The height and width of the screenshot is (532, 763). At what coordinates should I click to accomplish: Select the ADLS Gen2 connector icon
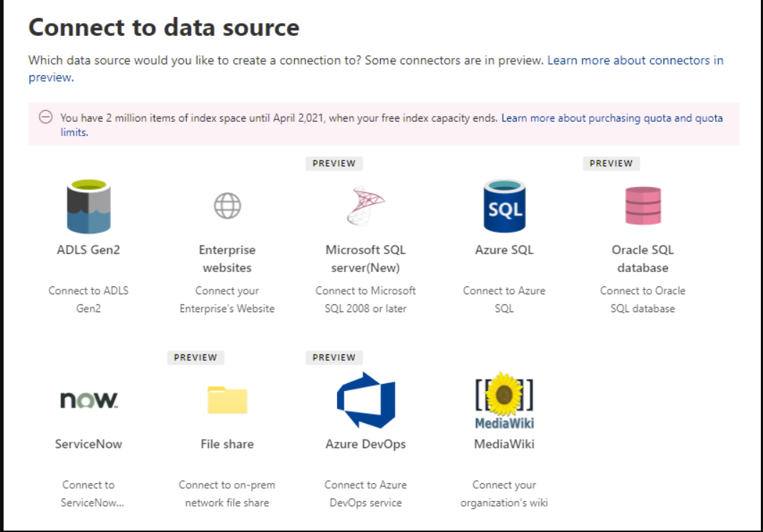(89, 206)
